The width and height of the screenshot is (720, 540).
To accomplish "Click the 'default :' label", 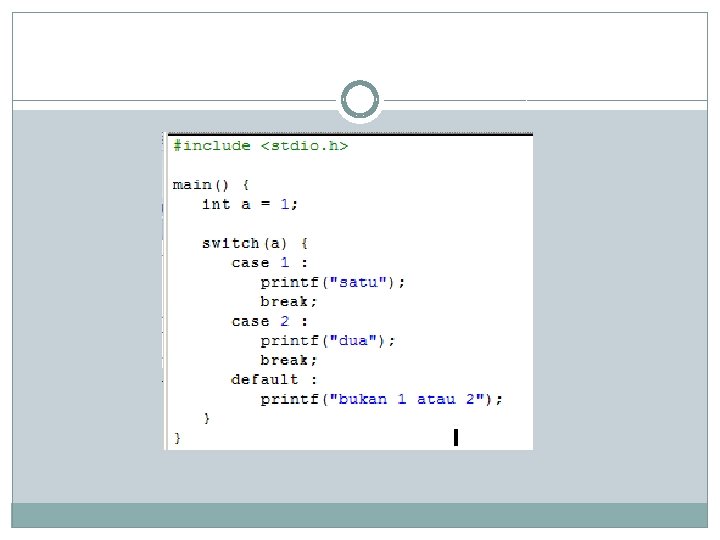I will pyautogui.click(x=274, y=380).
